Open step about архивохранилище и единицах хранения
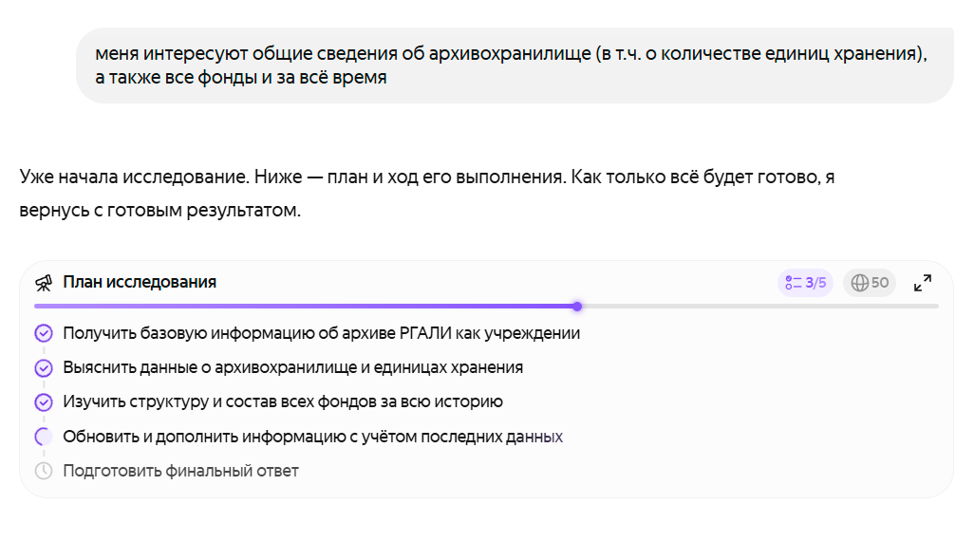The width and height of the screenshot is (974, 560). click(x=292, y=368)
